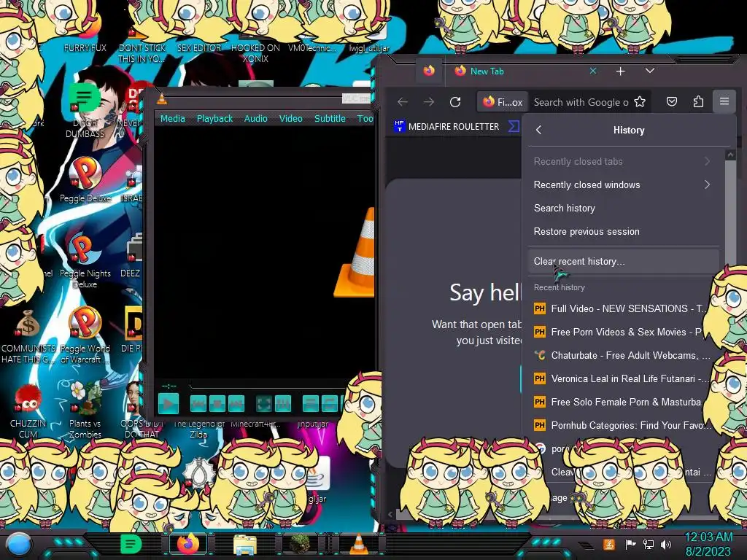Select the New Tab tab

pyautogui.click(x=524, y=71)
